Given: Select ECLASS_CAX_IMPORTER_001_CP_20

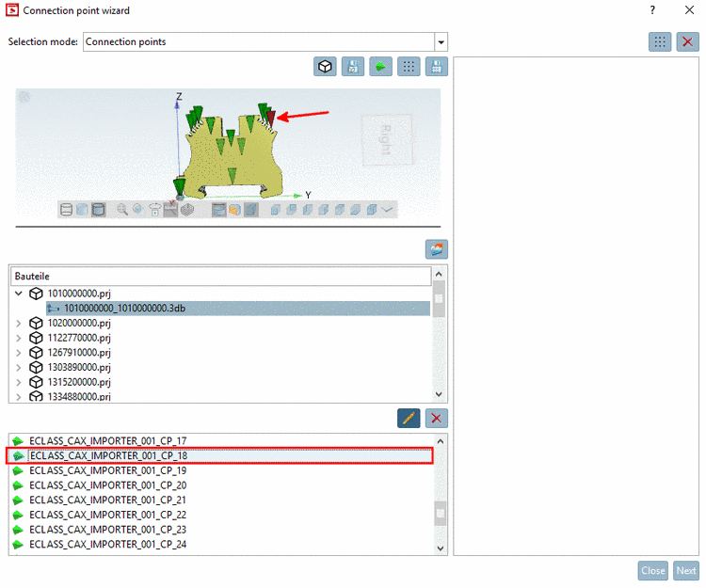Looking at the screenshot, I should pos(108,485).
